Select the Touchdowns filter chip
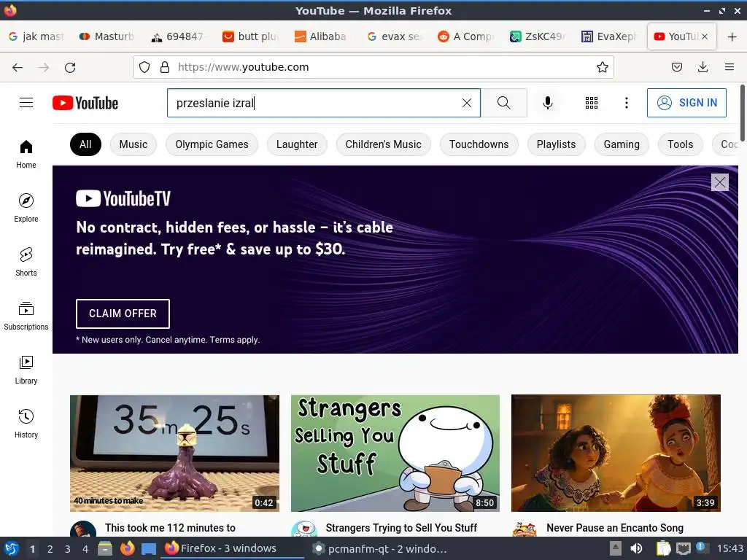Screen dimensions: 747x560 tap(479, 144)
